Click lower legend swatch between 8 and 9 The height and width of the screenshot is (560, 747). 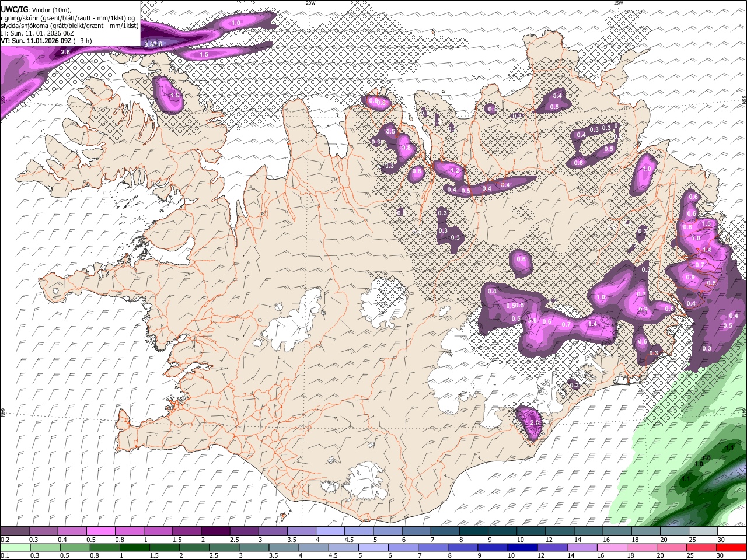[462, 548]
